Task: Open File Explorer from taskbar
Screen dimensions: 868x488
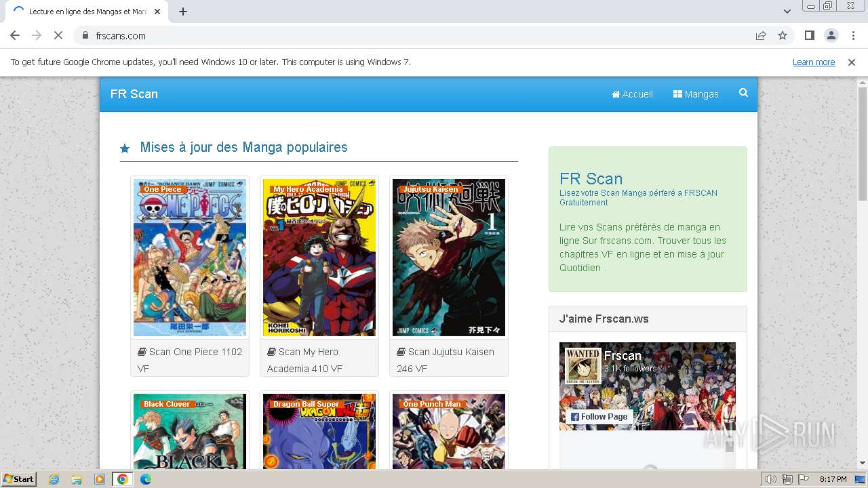Action: (77, 479)
